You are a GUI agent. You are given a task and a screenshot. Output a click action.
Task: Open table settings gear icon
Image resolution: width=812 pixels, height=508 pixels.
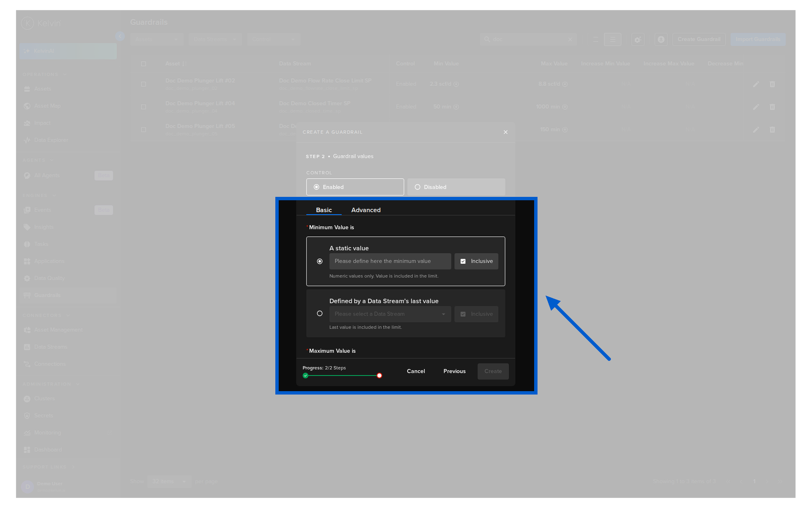638,39
